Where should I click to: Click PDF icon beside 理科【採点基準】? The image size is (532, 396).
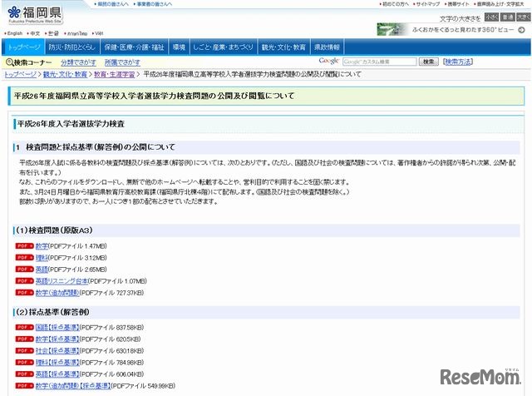[x=24, y=363]
